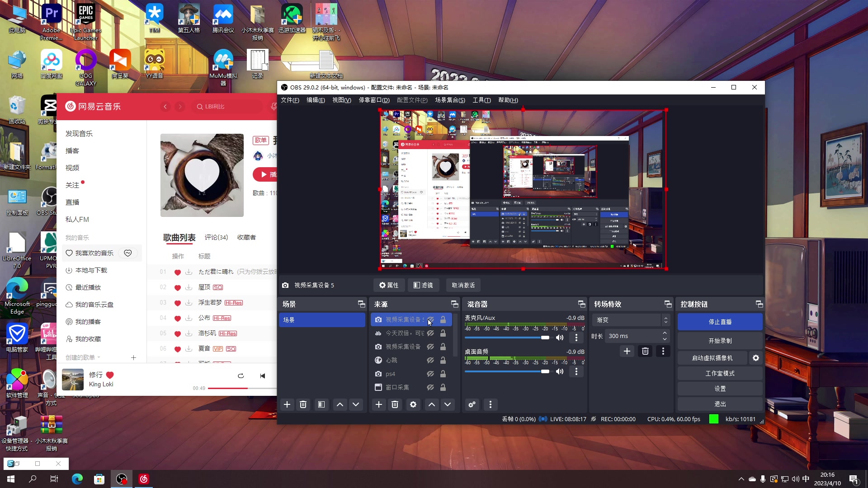This screenshot has height=488, width=868.
Task: Mute the 桌面音频 channel
Action: pyautogui.click(x=560, y=371)
